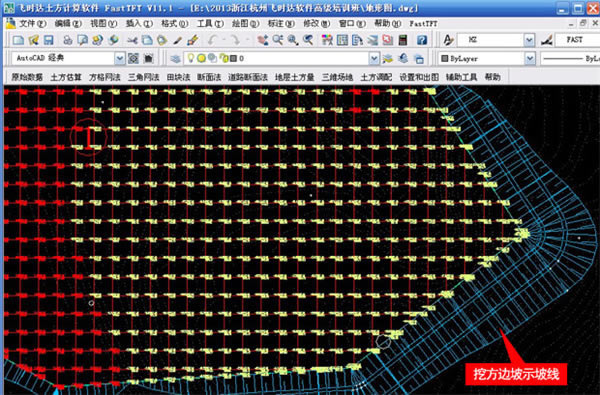600x395 pixels.
Task: Expand the layer list dropdown arrow
Action: (x=374, y=59)
